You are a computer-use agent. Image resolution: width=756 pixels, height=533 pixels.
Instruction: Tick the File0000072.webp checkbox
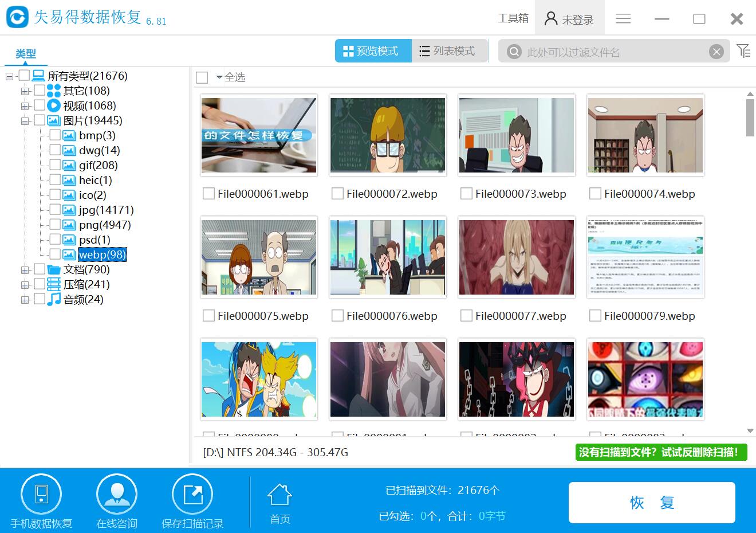pyautogui.click(x=337, y=194)
